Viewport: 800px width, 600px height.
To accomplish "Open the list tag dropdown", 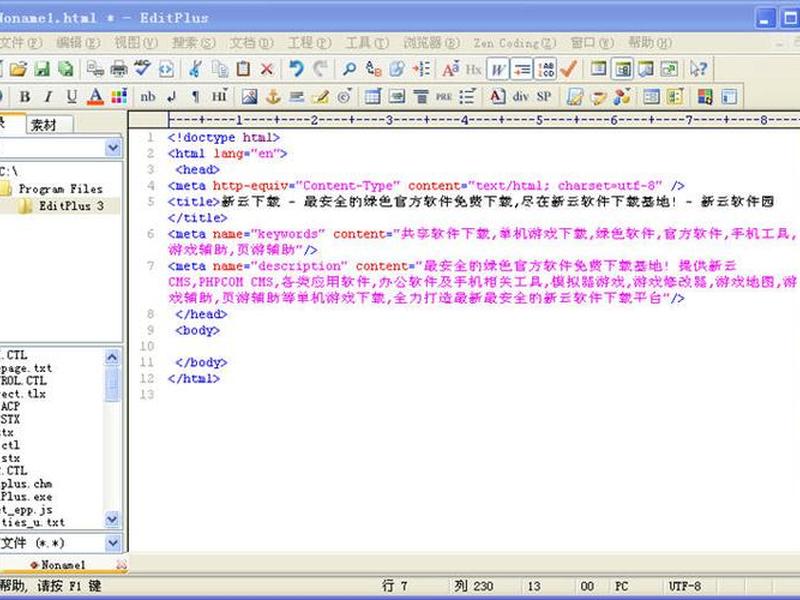I will tap(467, 96).
